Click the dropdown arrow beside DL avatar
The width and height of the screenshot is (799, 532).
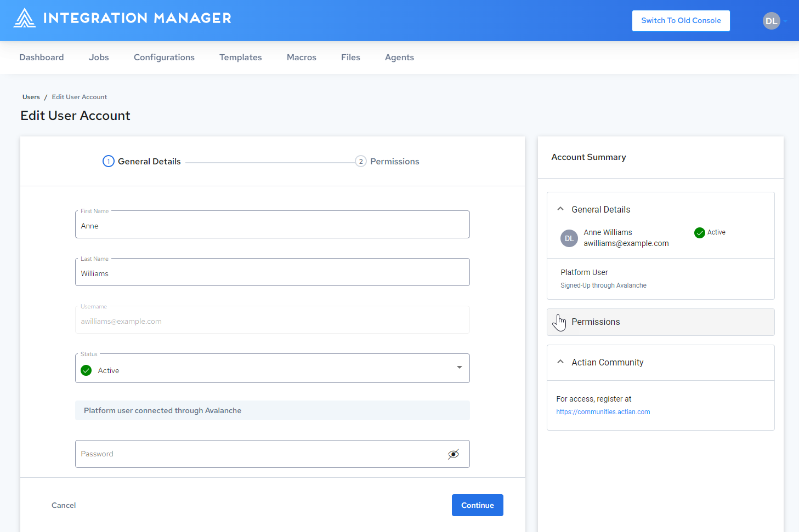[785, 21]
